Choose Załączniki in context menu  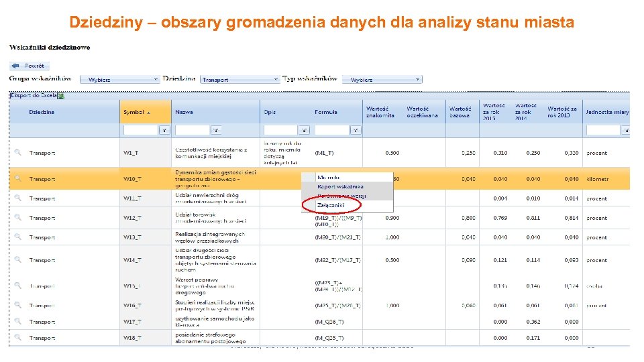coord(347,205)
